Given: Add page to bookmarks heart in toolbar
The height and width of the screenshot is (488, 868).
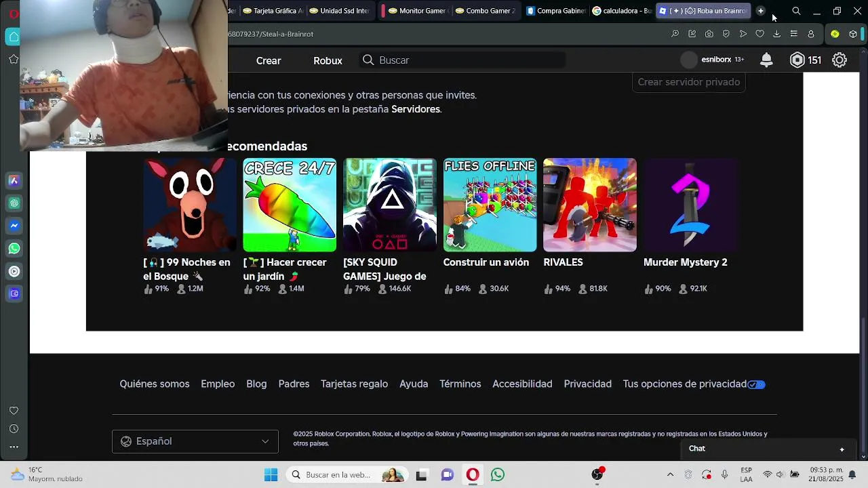Looking at the screenshot, I should 759,34.
